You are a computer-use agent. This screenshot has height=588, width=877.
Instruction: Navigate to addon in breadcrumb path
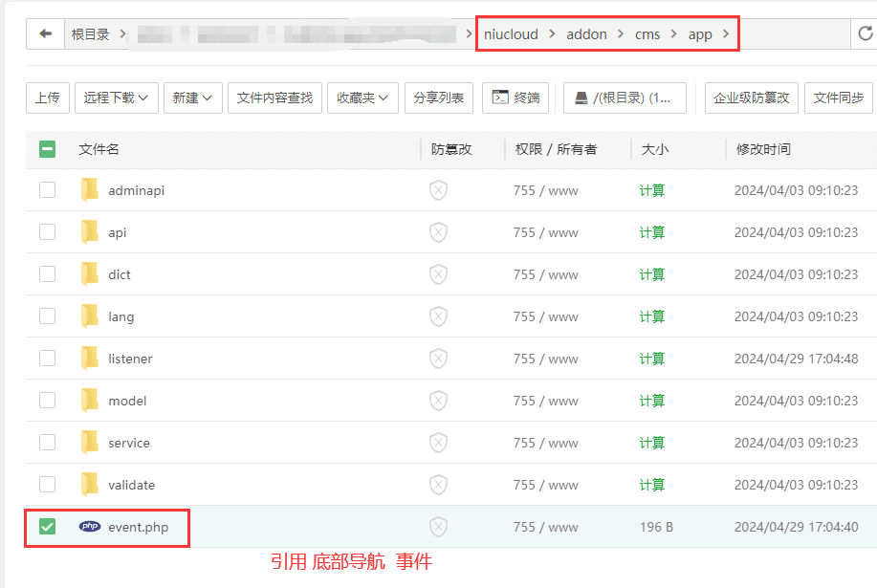586,34
